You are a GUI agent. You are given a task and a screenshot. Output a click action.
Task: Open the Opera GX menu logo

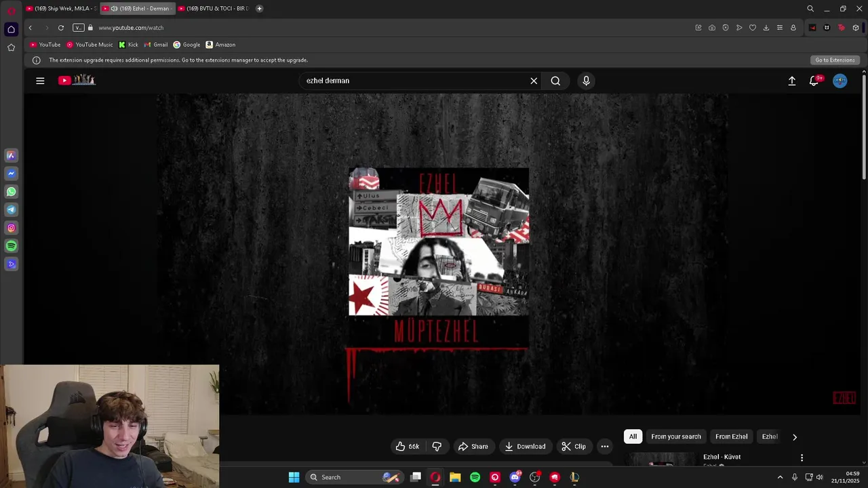[x=11, y=10]
